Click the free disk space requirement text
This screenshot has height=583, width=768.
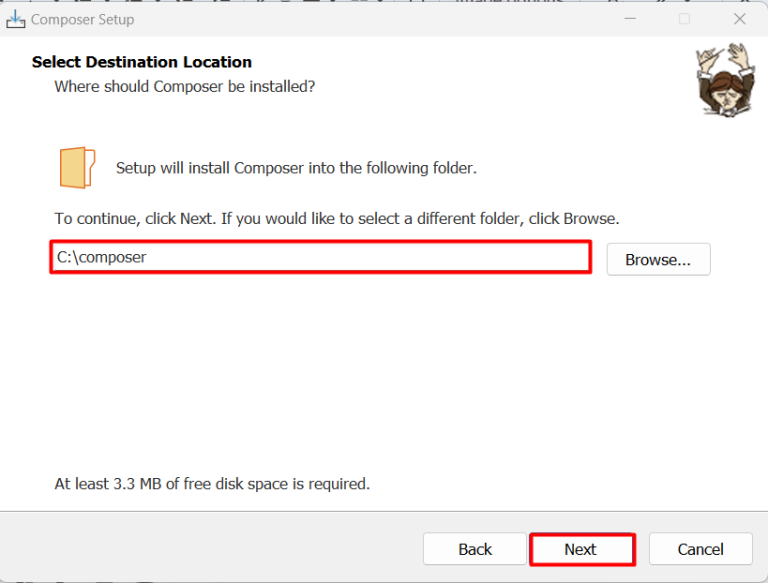[x=212, y=484]
